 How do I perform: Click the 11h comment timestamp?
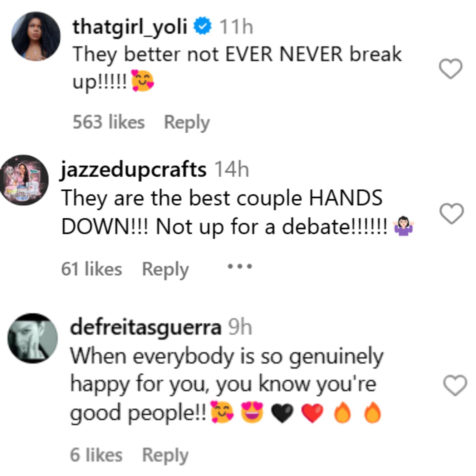click(x=236, y=27)
